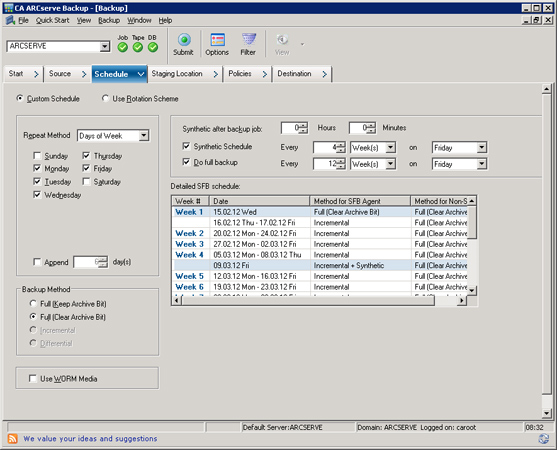Uncheck the Thursday checkbox
Viewport: 557px width, 450px height.
point(86,156)
